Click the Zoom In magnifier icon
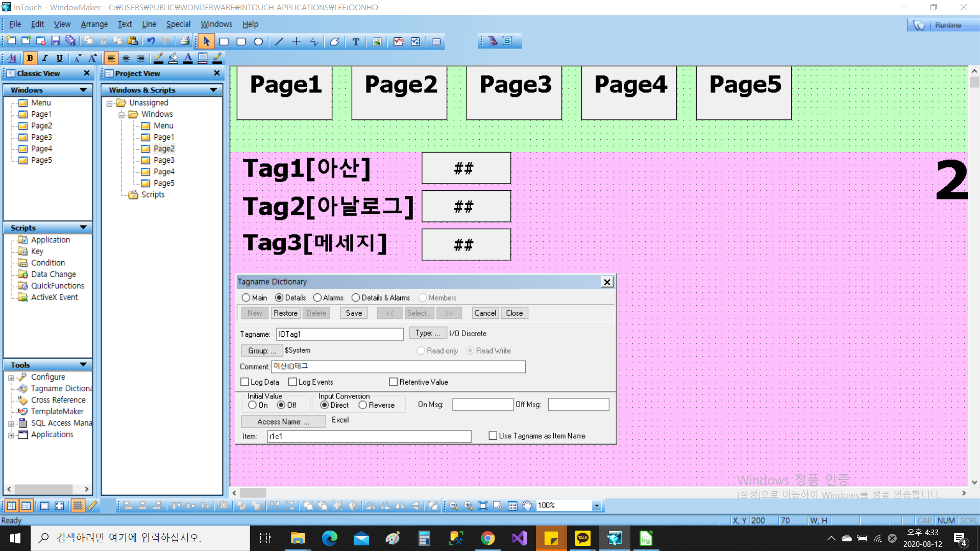 (x=468, y=506)
